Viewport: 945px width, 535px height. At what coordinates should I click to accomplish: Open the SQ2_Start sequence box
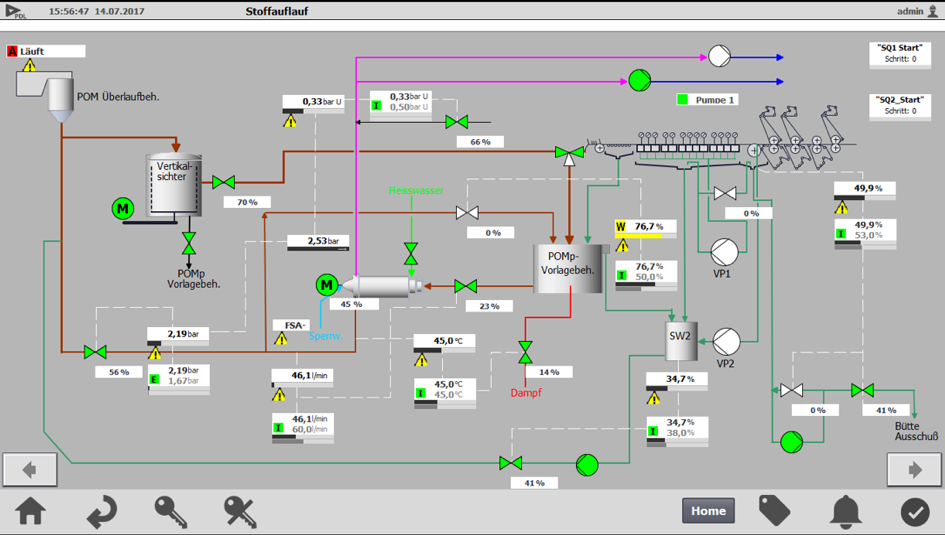(x=899, y=105)
